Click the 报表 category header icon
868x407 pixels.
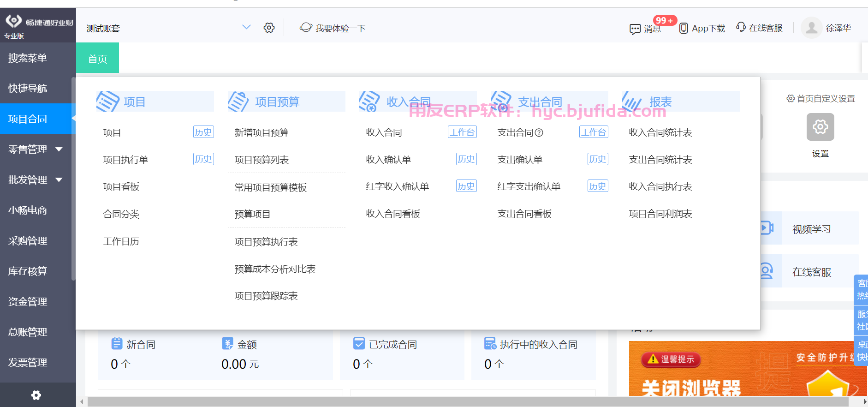(x=632, y=101)
